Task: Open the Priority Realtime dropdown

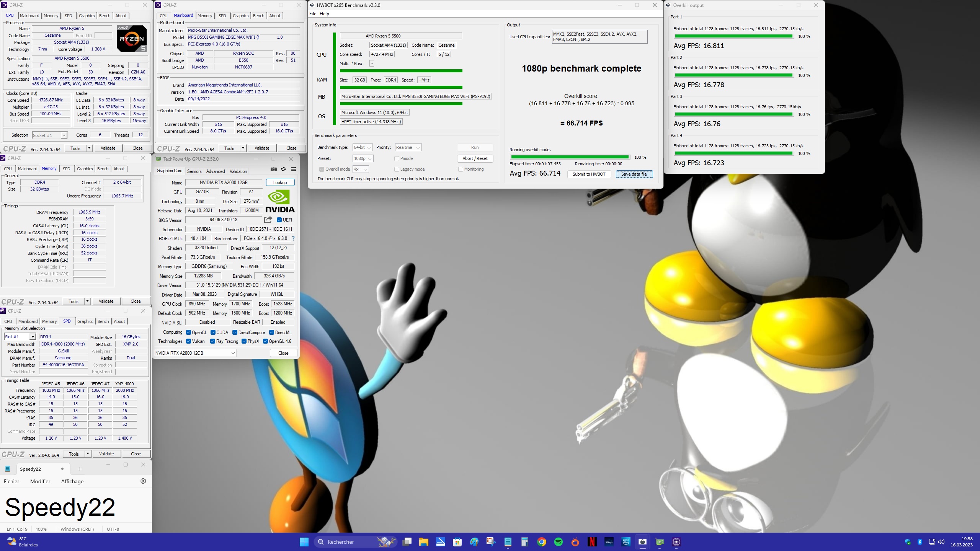Action: [x=408, y=147]
